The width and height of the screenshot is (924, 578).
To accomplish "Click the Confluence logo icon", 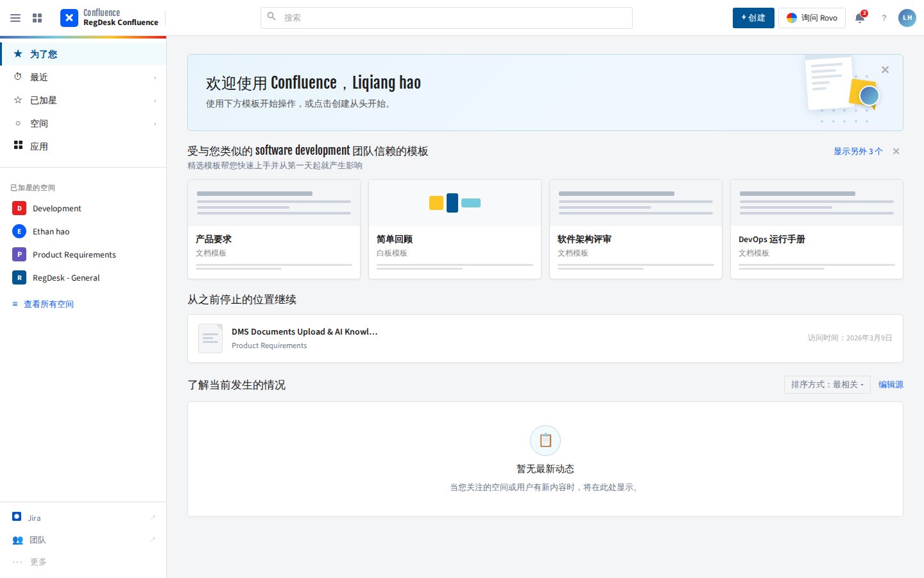I will click(x=69, y=18).
